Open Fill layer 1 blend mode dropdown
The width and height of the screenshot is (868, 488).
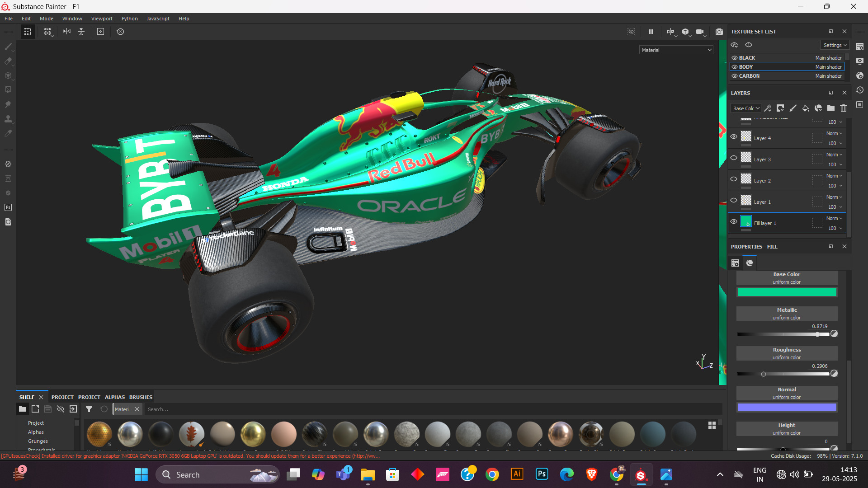point(834,218)
